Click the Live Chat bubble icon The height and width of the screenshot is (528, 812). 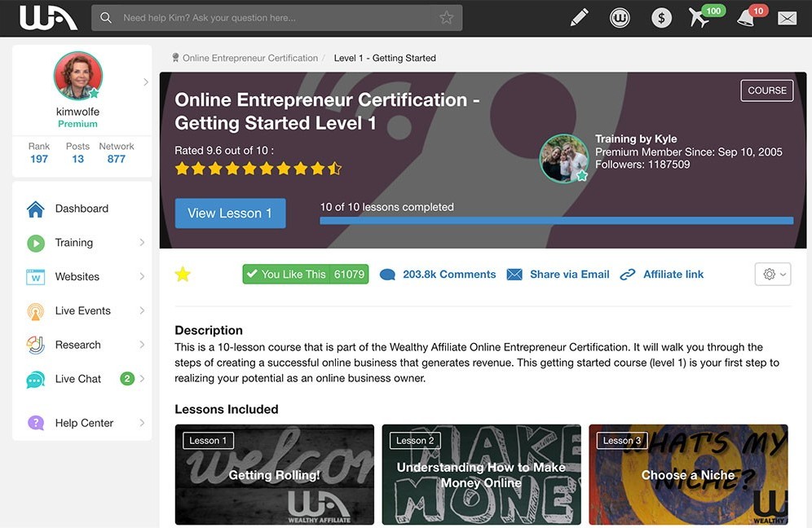36,380
